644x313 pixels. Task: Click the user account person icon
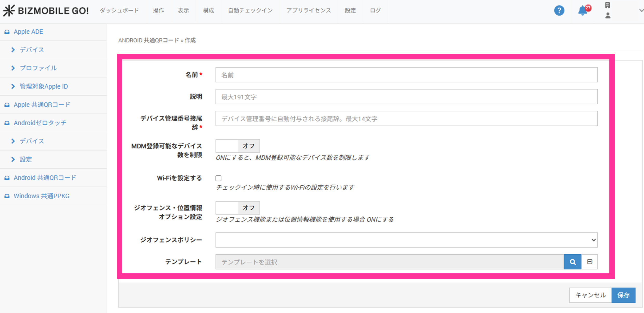[x=608, y=16]
